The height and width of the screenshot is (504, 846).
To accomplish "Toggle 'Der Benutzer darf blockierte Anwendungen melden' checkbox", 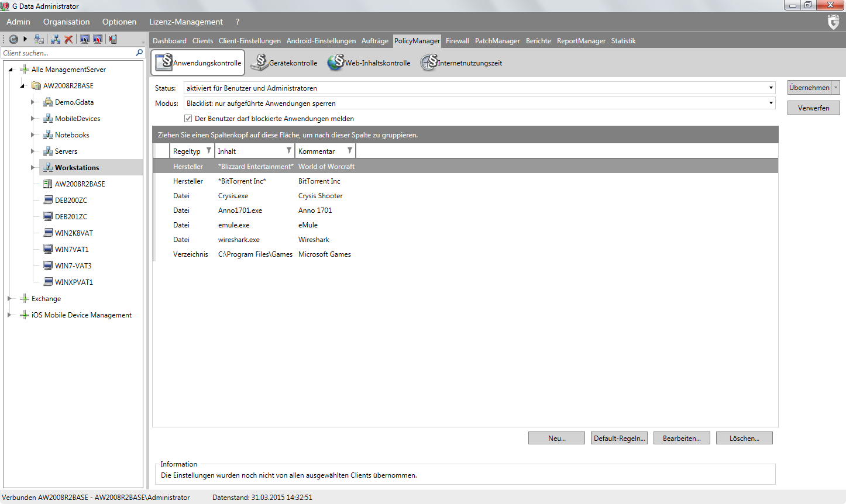I will 188,118.
